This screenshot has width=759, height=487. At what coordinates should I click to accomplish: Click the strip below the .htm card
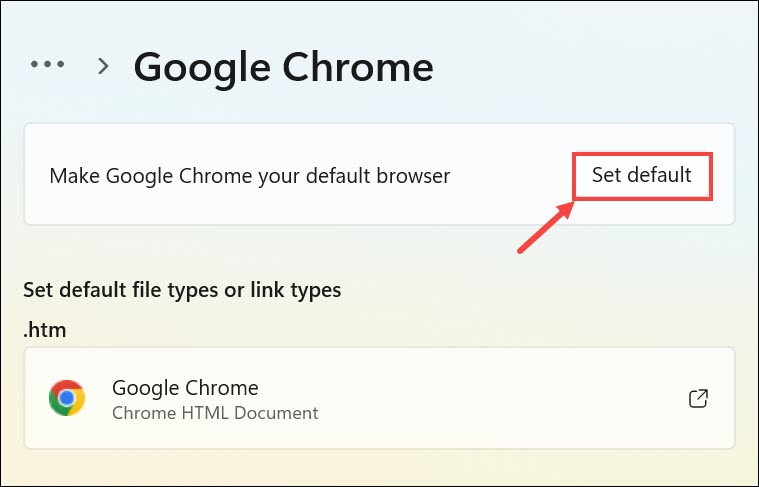[x=380, y=467]
